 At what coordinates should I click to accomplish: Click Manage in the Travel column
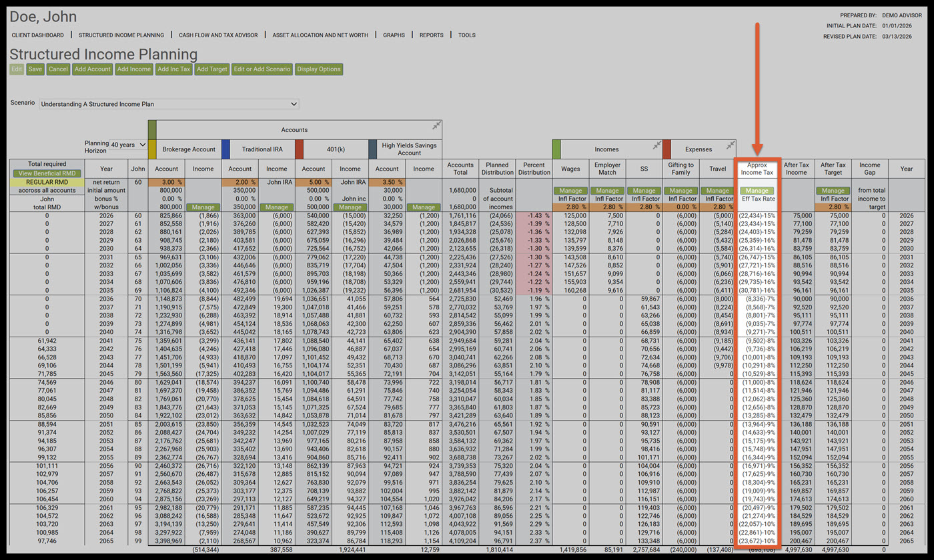tap(718, 191)
